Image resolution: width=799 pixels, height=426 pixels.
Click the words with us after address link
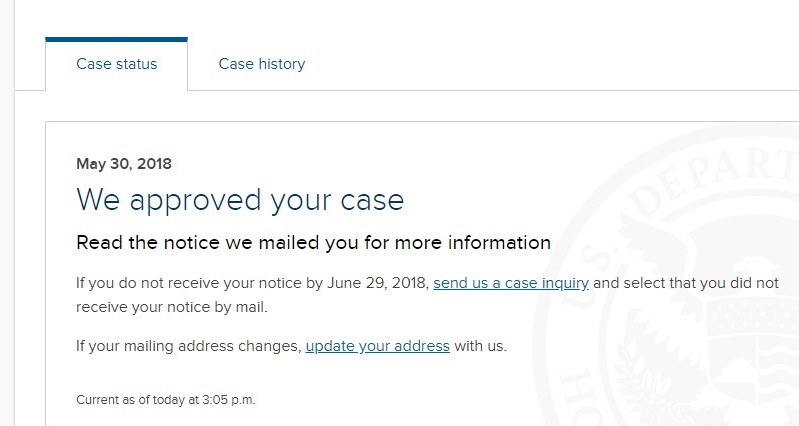(481, 347)
